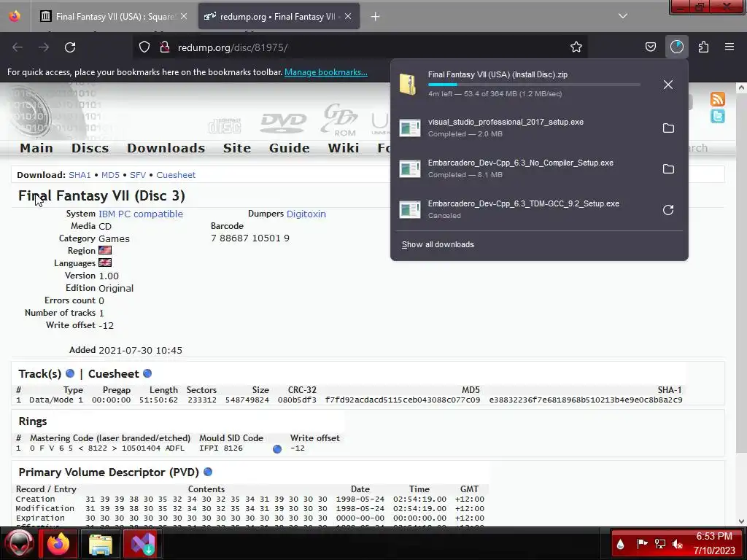
Task: Open new tab with plus button
Action: (376, 17)
